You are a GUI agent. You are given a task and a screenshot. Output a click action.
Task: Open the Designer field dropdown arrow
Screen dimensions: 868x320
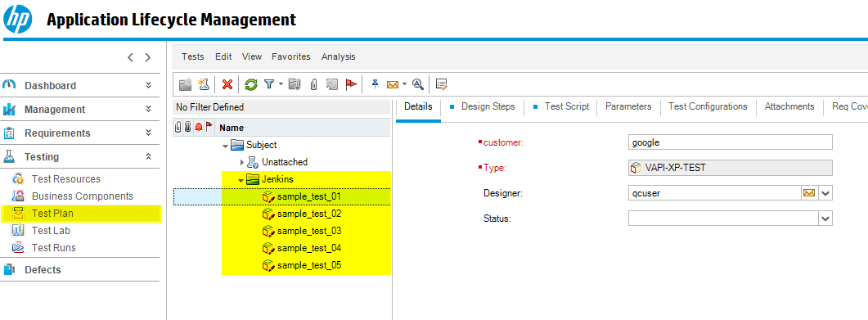point(825,193)
